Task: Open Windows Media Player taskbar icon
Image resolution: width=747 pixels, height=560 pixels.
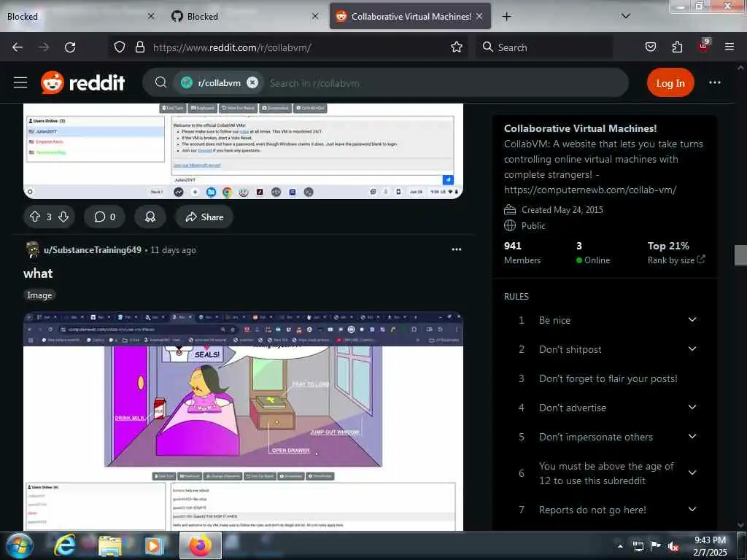Action: tap(153, 545)
